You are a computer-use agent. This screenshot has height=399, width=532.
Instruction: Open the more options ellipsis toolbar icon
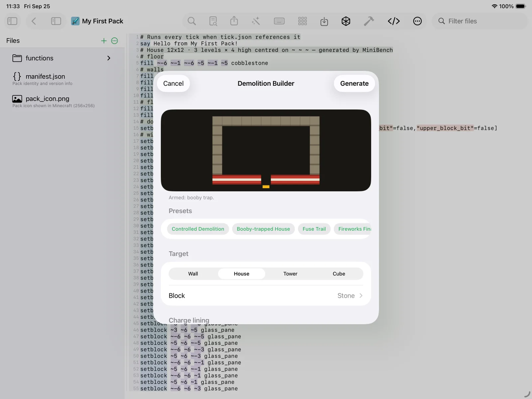[x=417, y=21]
